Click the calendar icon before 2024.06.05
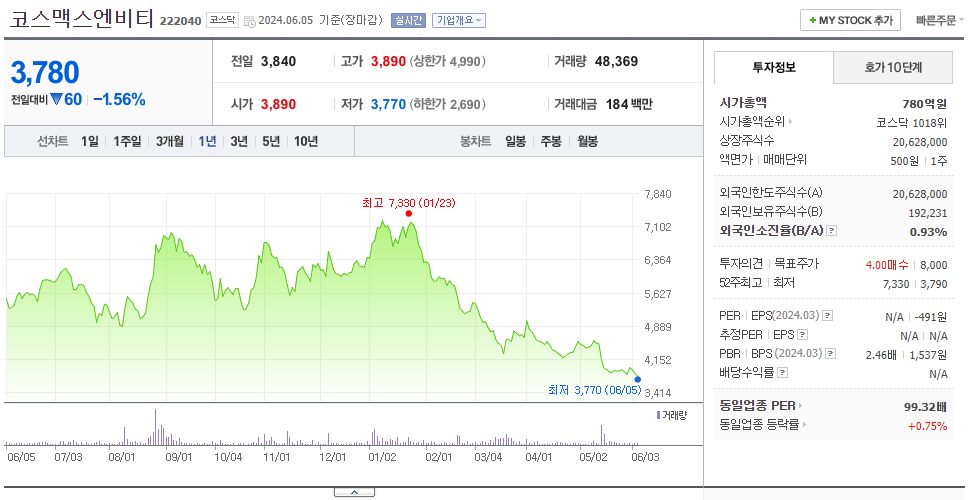The image size is (968, 500). click(x=249, y=21)
